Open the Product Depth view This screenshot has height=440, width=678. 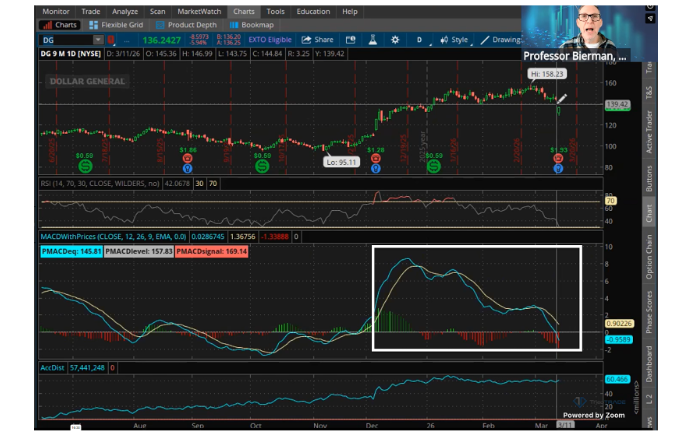pyautogui.click(x=186, y=25)
